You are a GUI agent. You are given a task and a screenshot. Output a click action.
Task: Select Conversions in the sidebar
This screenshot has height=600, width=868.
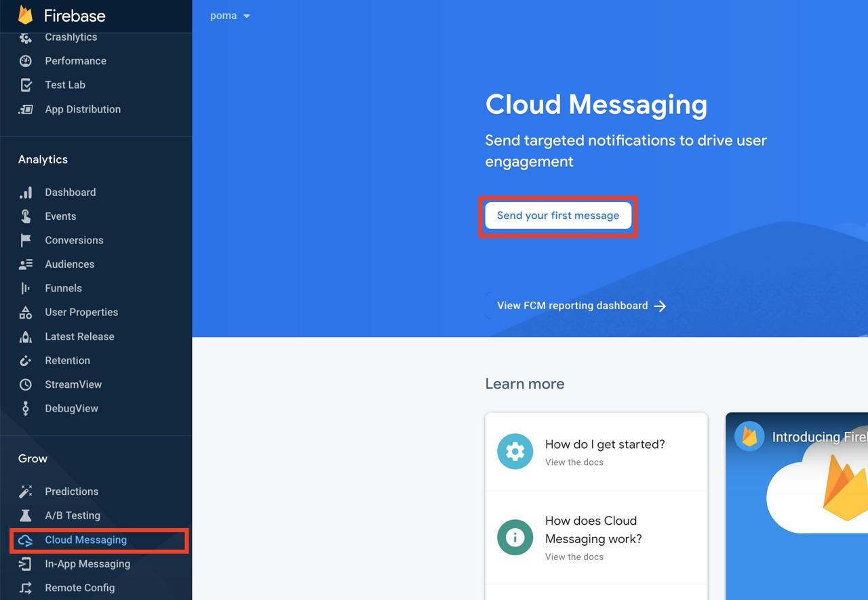click(74, 241)
